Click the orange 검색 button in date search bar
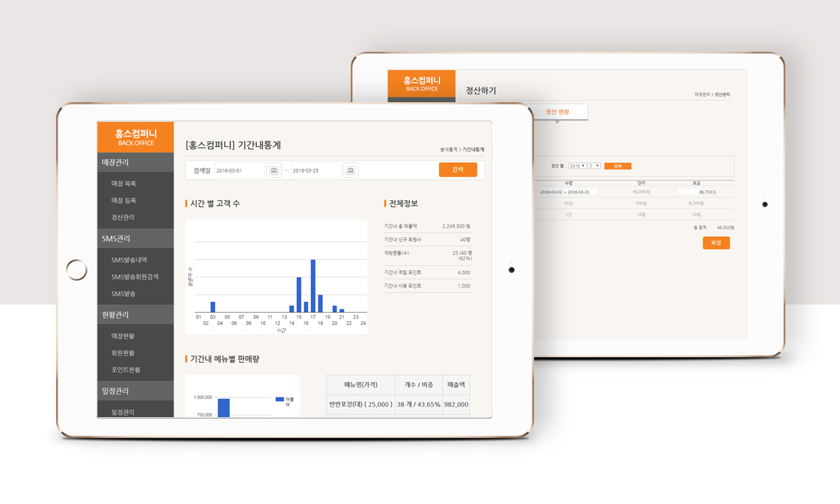 click(458, 169)
